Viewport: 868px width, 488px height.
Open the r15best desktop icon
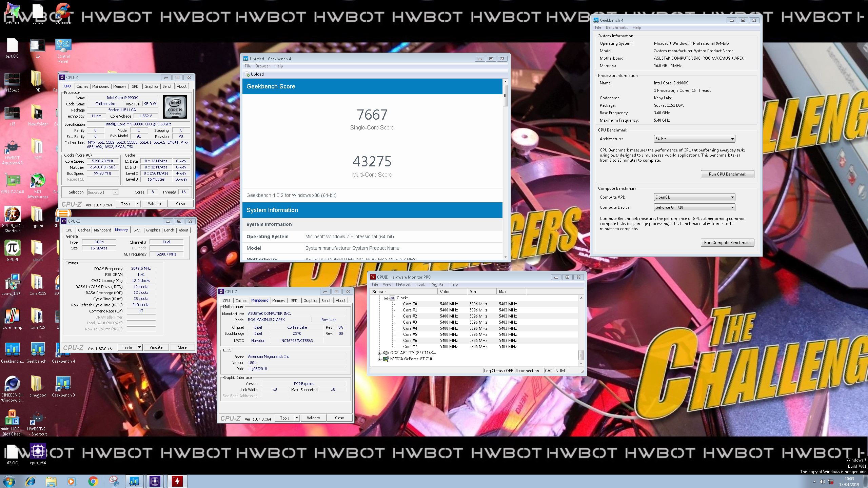[x=12, y=82]
